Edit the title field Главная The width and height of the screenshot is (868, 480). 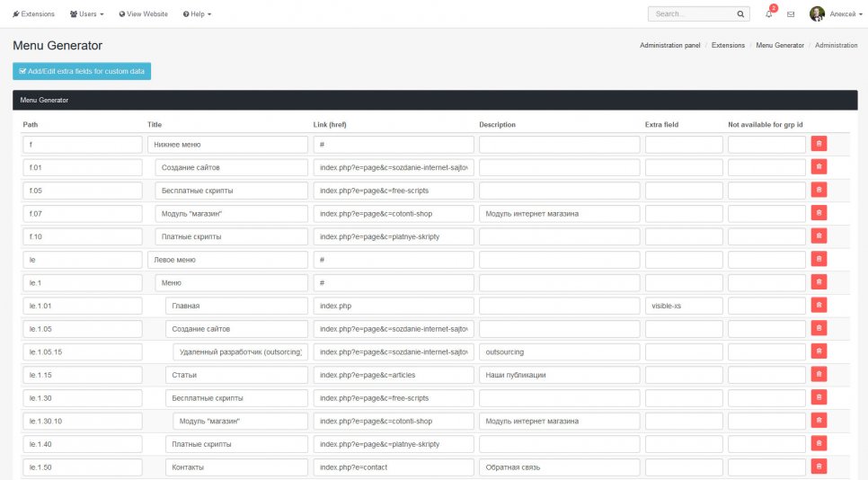click(x=236, y=306)
